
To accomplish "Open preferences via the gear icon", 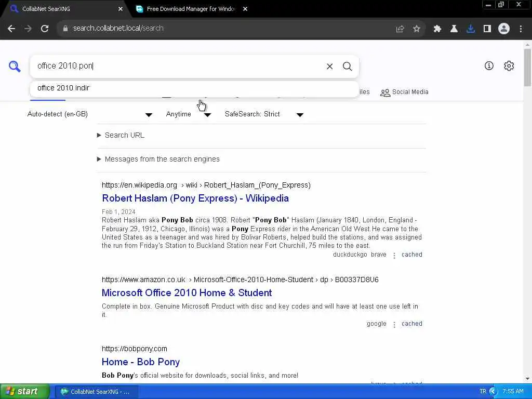I will (509, 66).
